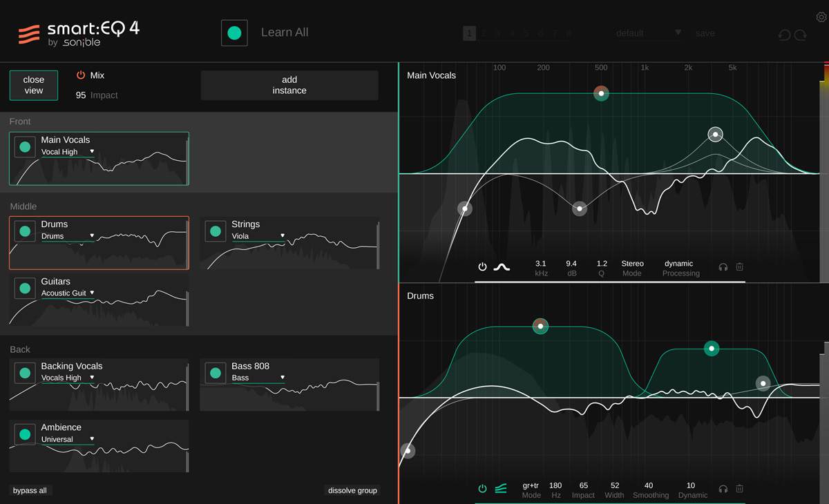Viewport: 829px width, 504px height.
Task: Click the smart filter curves icon in Drums toolbar
Action: [x=500, y=488]
